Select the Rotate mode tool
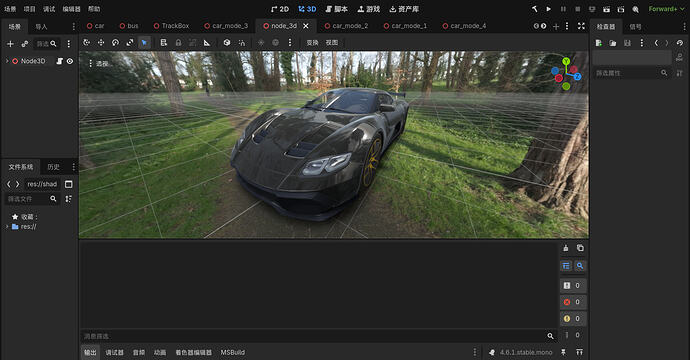The height and width of the screenshot is (360, 690). tap(115, 43)
